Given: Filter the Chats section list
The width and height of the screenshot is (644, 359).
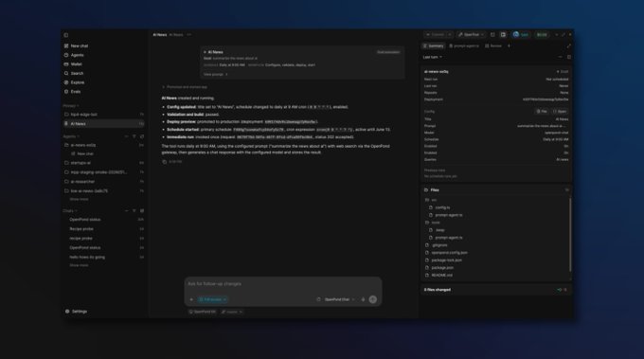Looking at the screenshot, I should click(x=134, y=210).
